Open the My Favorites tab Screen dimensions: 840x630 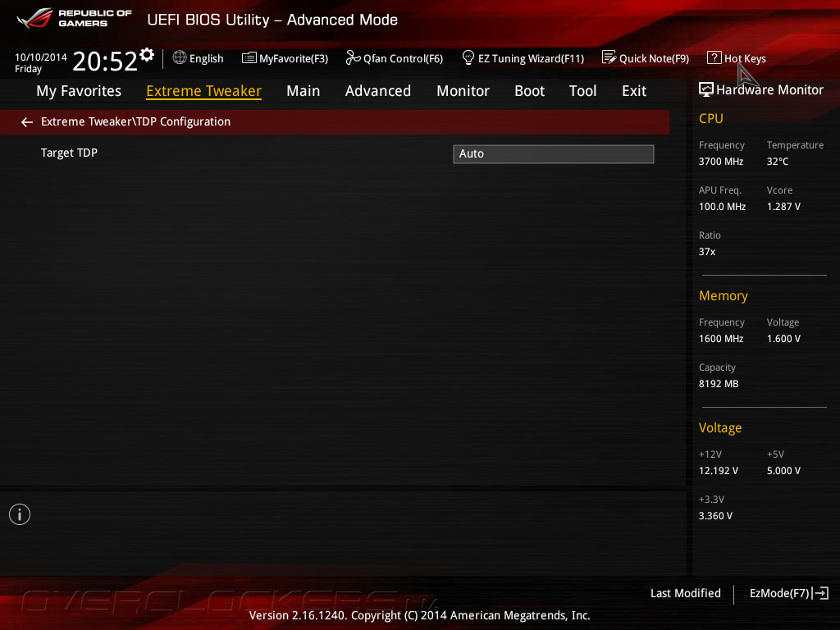tap(79, 91)
